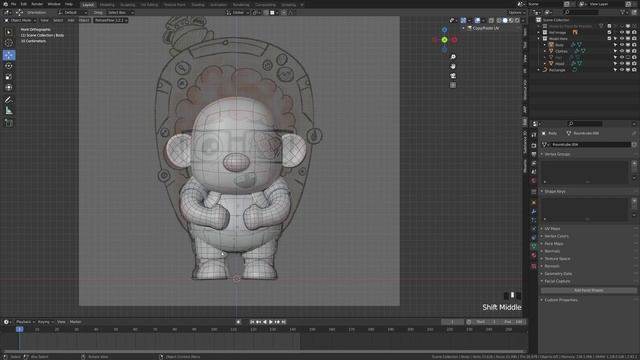The width and height of the screenshot is (640, 360).
Task: Toggle visibility eye for Head object
Action: (622, 64)
